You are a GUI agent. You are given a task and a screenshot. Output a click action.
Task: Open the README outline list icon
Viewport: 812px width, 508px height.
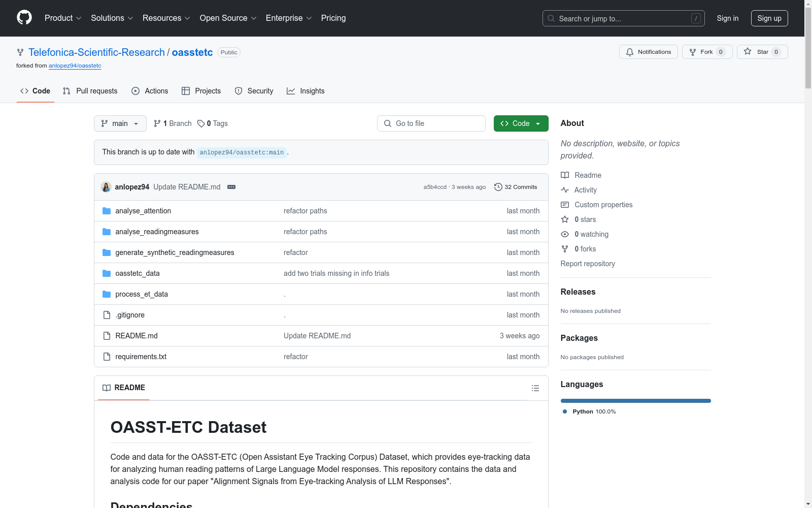coord(535,388)
